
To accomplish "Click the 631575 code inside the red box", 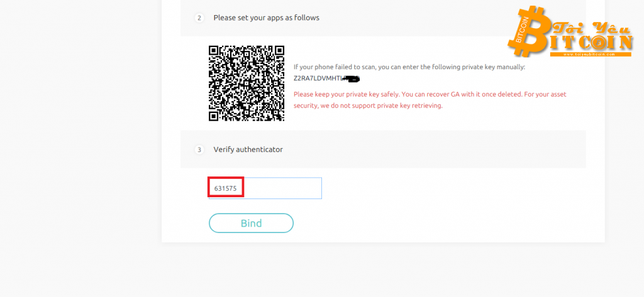I will [x=225, y=188].
